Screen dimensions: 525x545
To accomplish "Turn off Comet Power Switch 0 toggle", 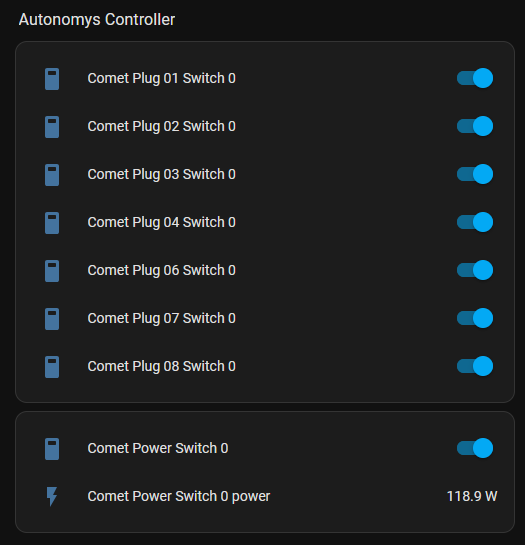I will click(475, 448).
